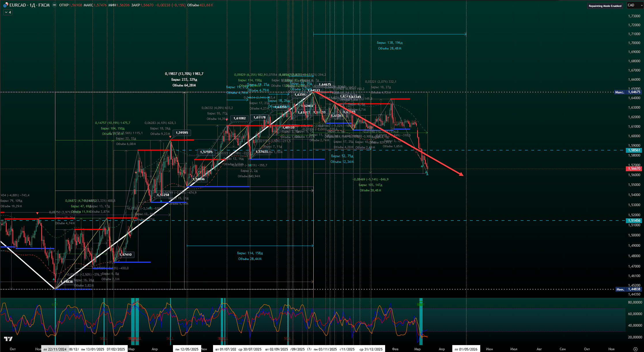Click the gray market status dot icon
Viewport: 644px width, 352px height.
click(x=54, y=5)
